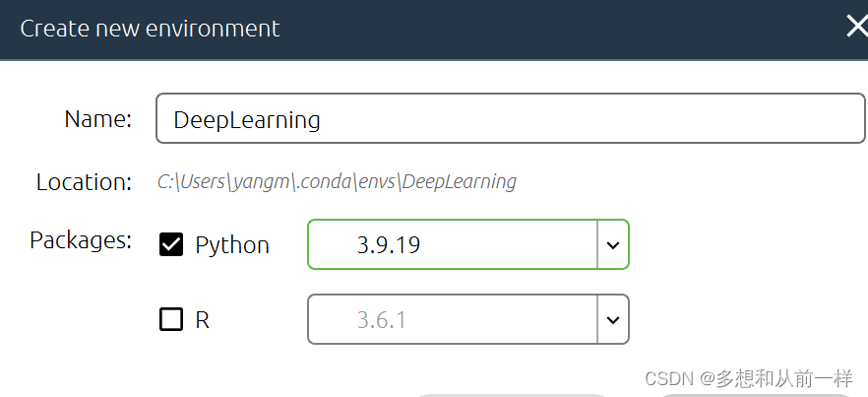Image resolution: width=868 pixels, height=397 pixels.
Task: Expand the Python version dropdown arrow
Action: point(612,244)
